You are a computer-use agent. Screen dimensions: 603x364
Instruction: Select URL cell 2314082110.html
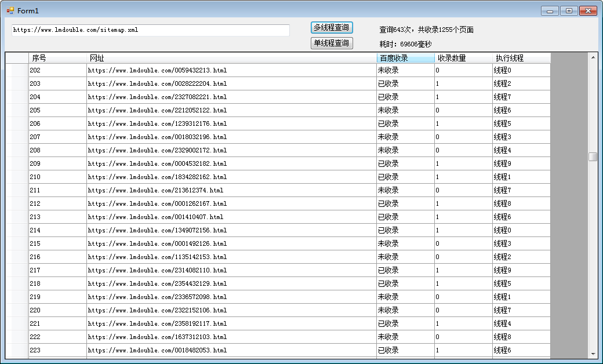[231, 270]
